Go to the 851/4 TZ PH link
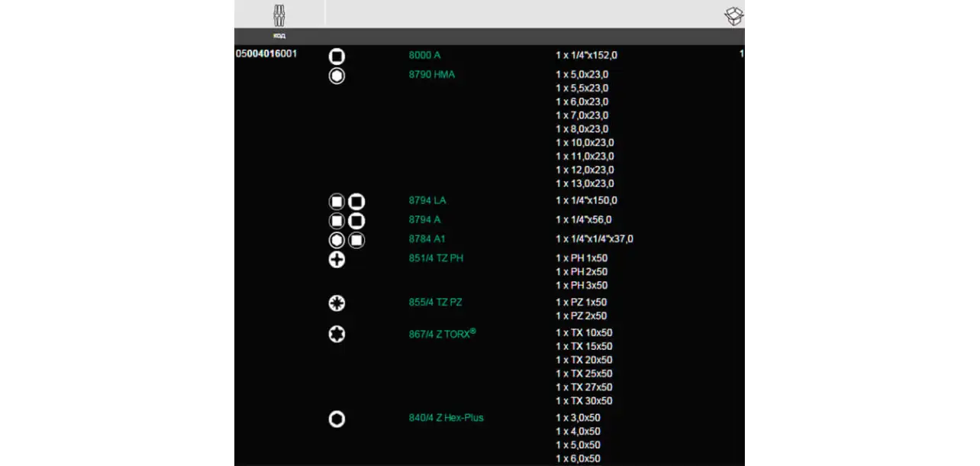Image resolution: width=980 pixels, height=466 pixels. 436,258
